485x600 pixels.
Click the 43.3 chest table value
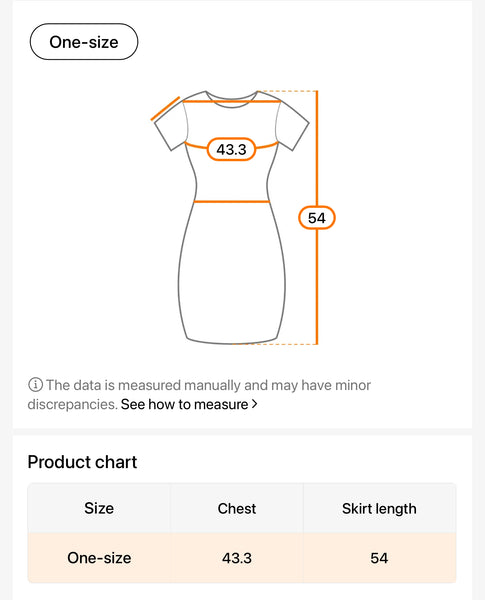(237, 558)
